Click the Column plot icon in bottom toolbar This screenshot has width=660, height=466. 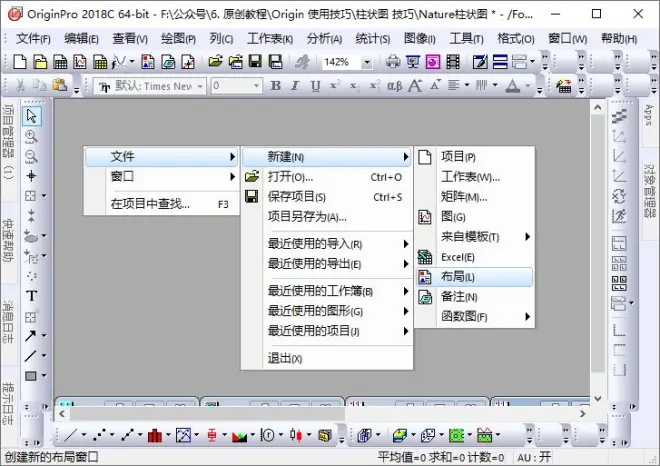pos(155,435)
